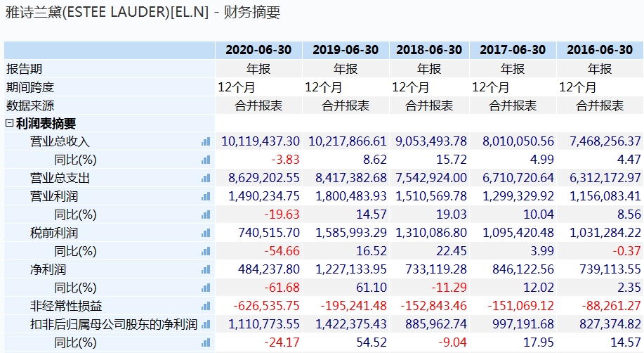The image size is (644, 353).
Task: Click net profit 484,237.80
Action: [x=269, y=269]
